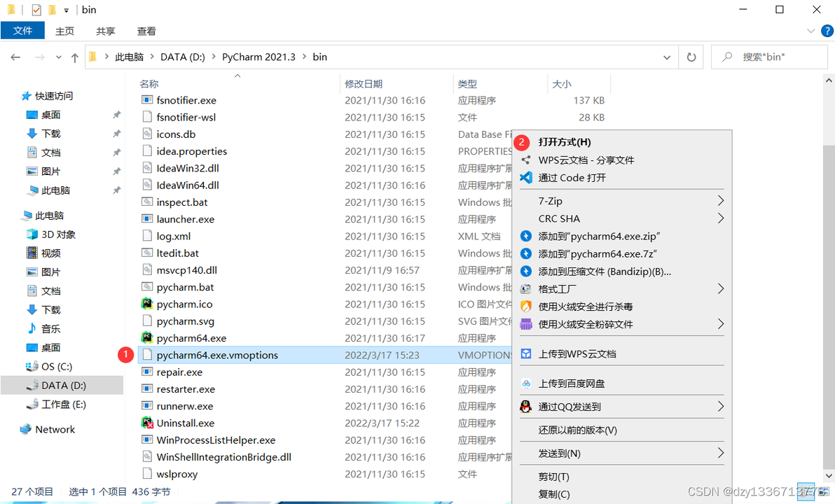Select 添加到压缩文件 (Bandizip)(B)... entry
Image resolution: width=835 pixels, height=504 pixels.
tap(605, 272)
